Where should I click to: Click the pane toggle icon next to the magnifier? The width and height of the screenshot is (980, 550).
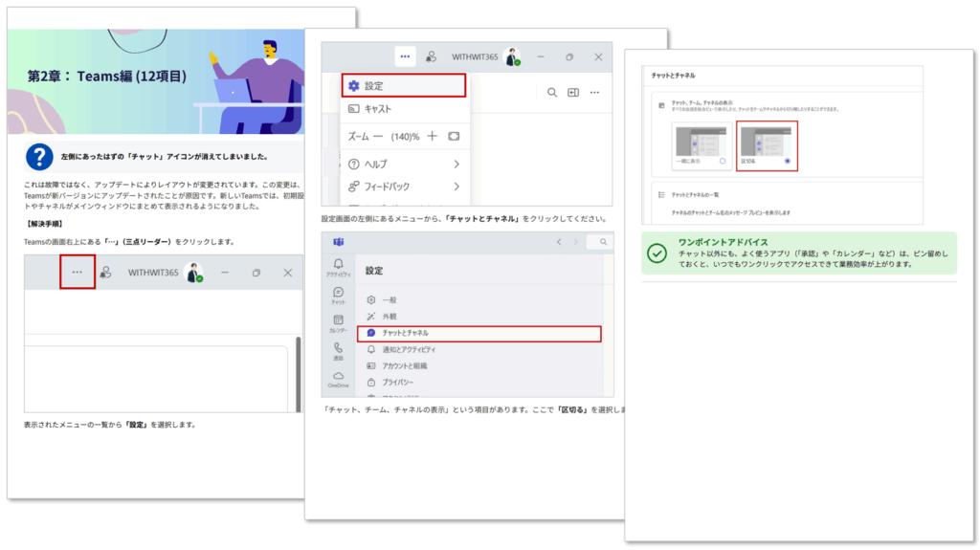(x=573, y=93)
